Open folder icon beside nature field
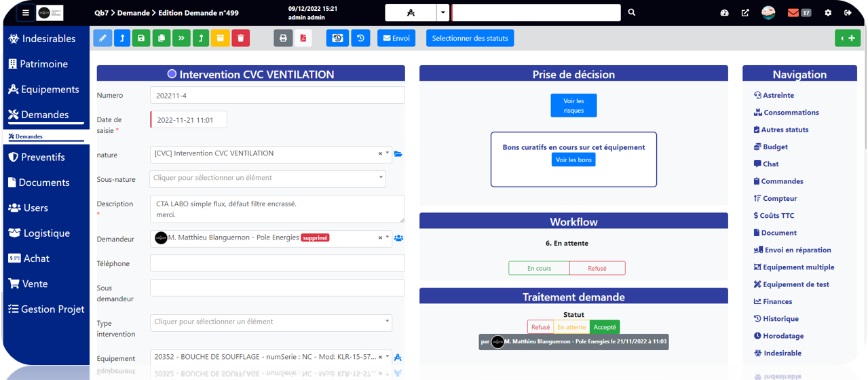 398,154
